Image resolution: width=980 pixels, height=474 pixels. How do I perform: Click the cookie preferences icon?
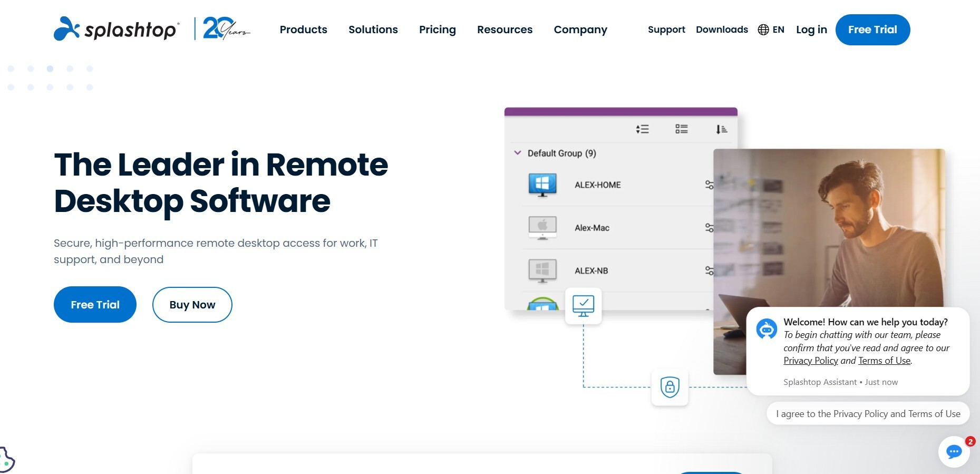click(x=7, y=459)
